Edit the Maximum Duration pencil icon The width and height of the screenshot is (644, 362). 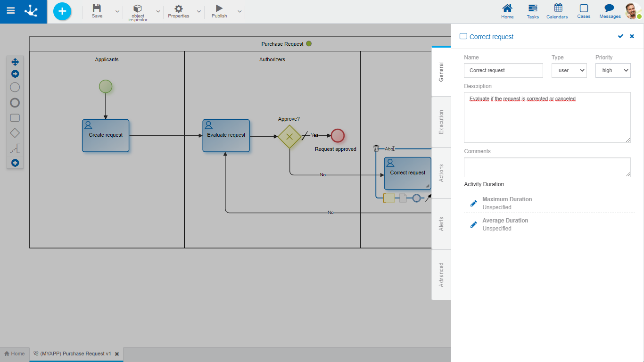[474, 203]
